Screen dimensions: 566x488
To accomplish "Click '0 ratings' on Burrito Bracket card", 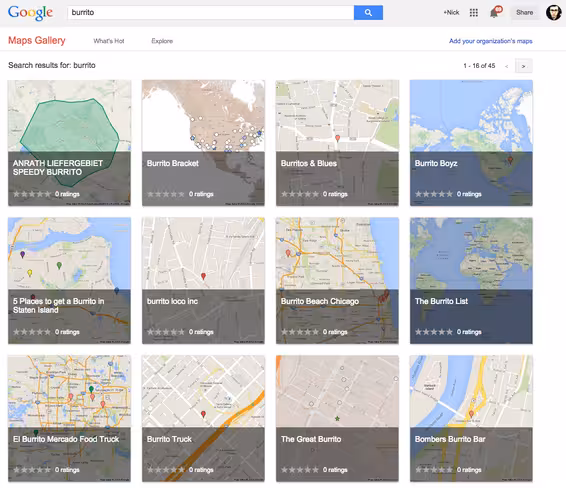I will tap(201, 194).
